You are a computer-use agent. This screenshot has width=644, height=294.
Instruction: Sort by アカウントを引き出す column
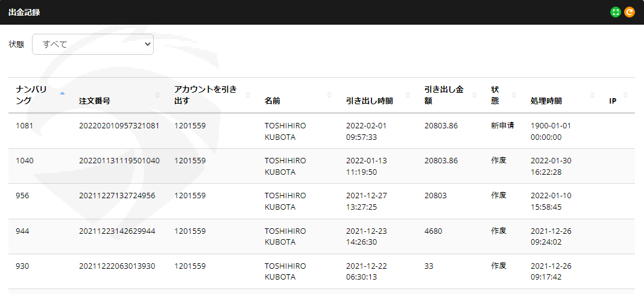coord(206,95)
